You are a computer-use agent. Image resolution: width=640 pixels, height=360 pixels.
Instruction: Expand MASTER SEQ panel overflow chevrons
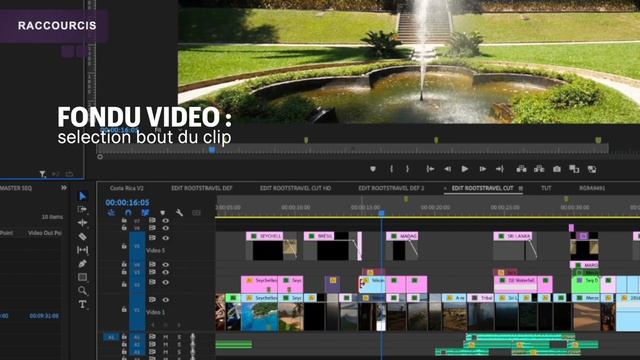click(x=64, y=188)
